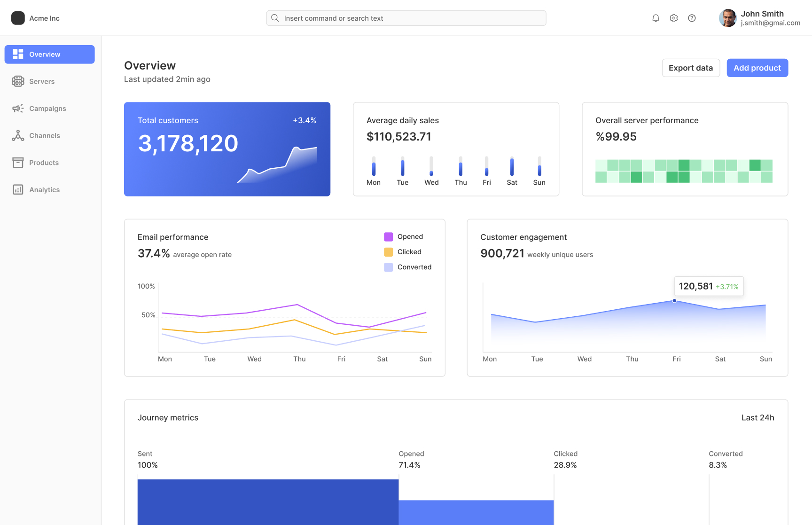Click the Opened 71.4% funnel bar
Screen dimensions: 812x525
pyautogui.click(x=476, y=512)
